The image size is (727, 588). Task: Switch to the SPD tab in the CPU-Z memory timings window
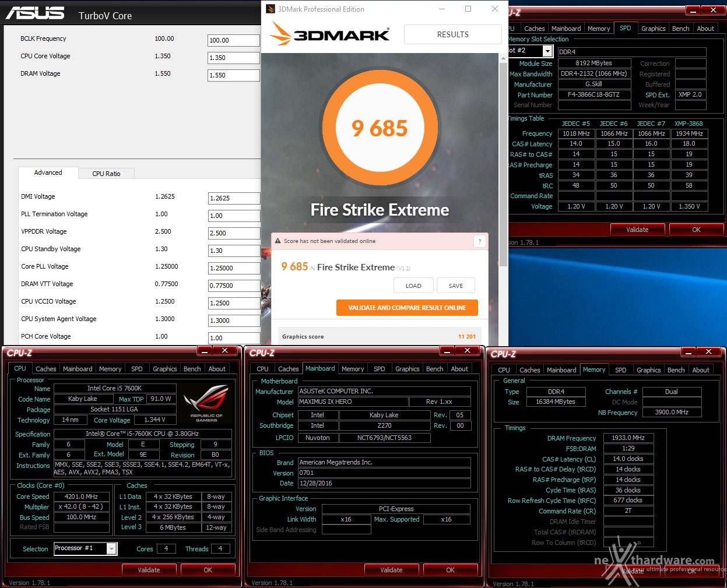point(621,370)
